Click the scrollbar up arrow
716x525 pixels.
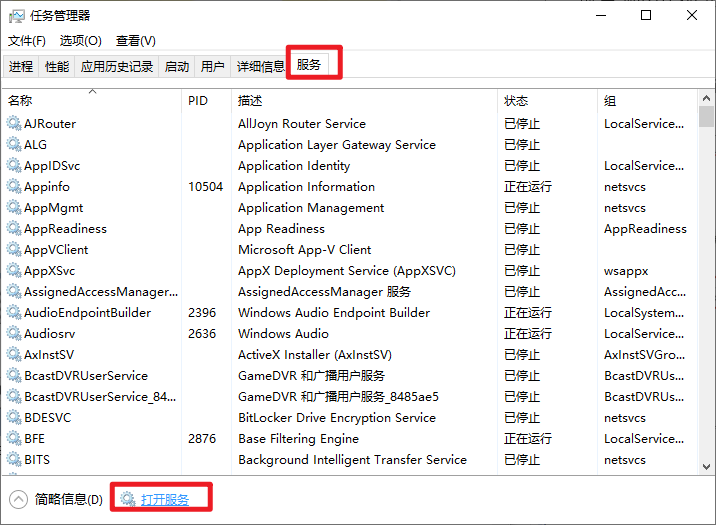click(x=706, y=98)
